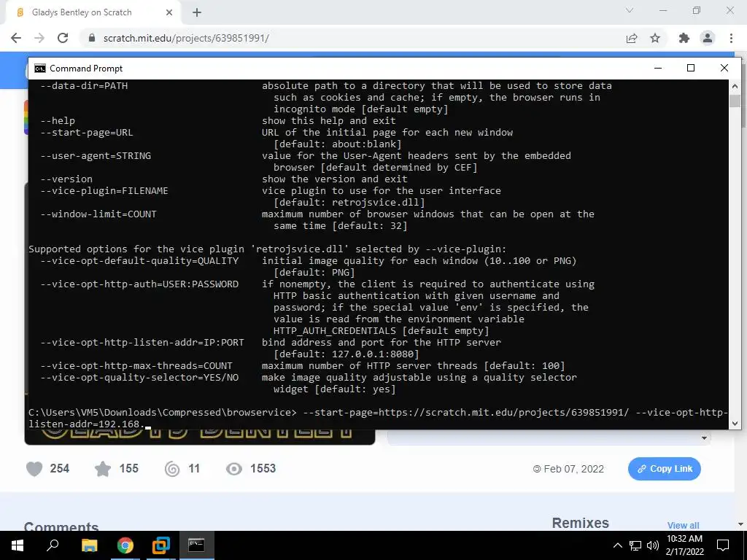The height and width of the screenshot is (560, 747).
Task: Open the VirtualBox-style taskbar app icon
Action: coord(161,545)
